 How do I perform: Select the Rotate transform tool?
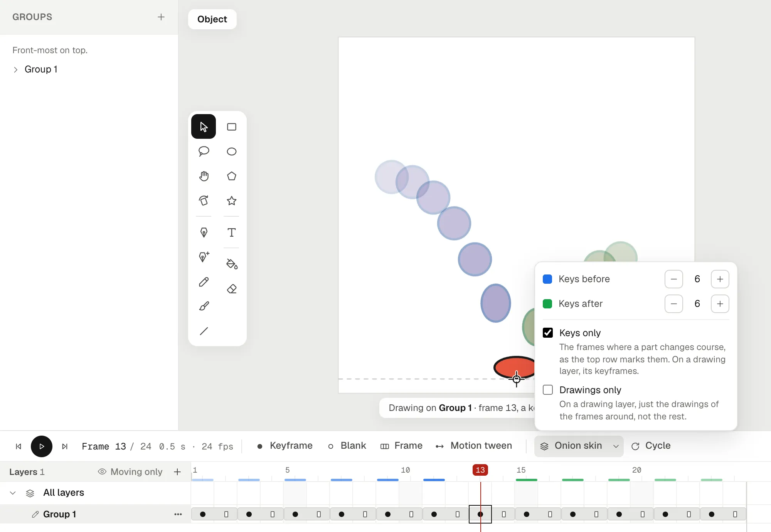[204, 201]
